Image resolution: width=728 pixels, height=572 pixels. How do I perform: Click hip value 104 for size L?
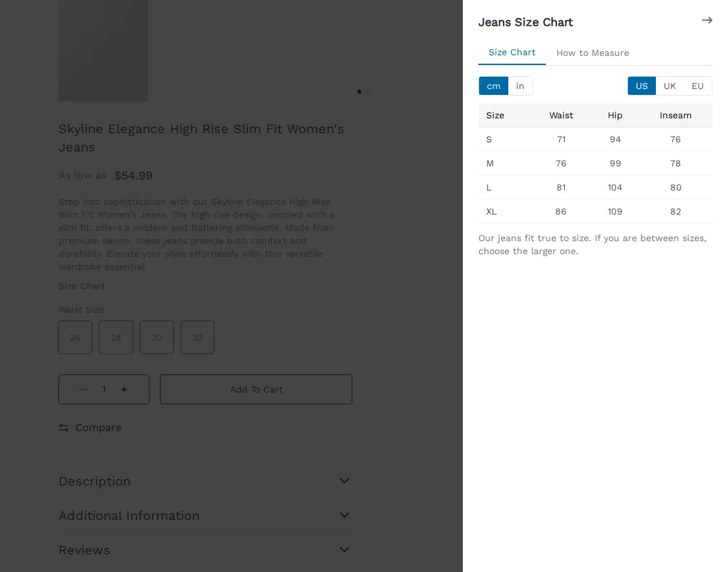(615, 188)
